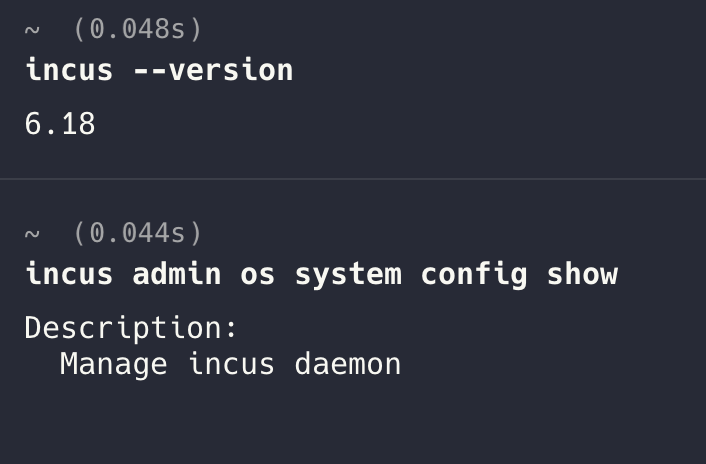Click the word "system" in second command

(348, 274)
